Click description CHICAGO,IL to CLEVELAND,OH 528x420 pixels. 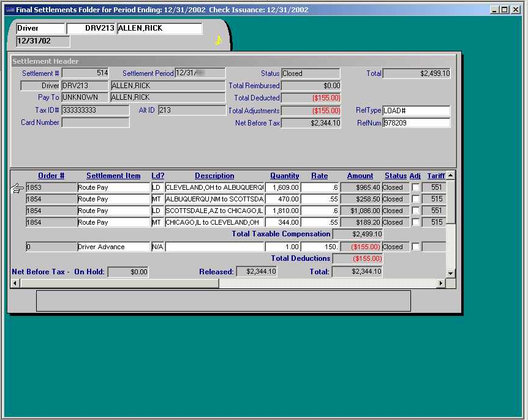tap(215, 222)
